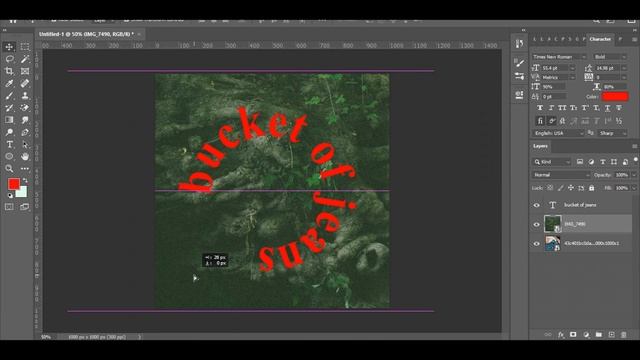The width and height of the screenshot is (640, 360).
Task: Open the leading value dropdown
Action: pyautogui.click(x=624, y=68)
